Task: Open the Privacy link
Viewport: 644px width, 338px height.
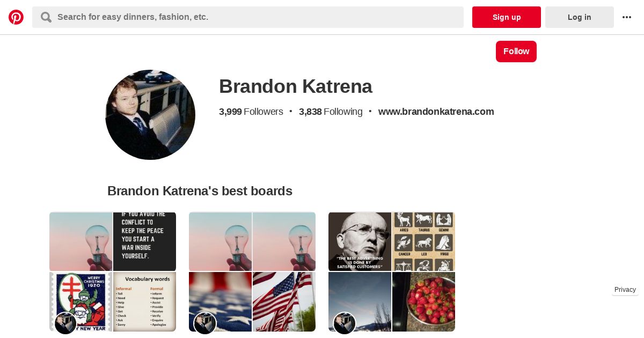Action: [x=625, y=290]
